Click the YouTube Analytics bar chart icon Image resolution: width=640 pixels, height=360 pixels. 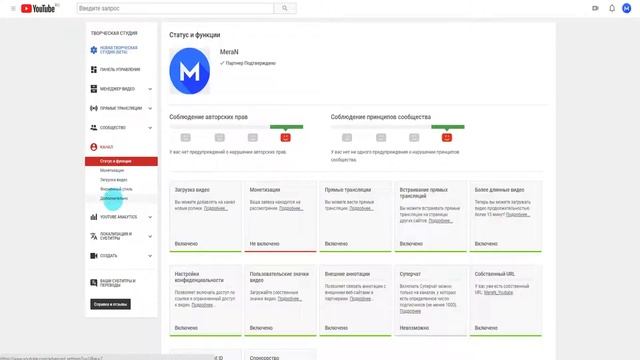click(x=93, y=217)
